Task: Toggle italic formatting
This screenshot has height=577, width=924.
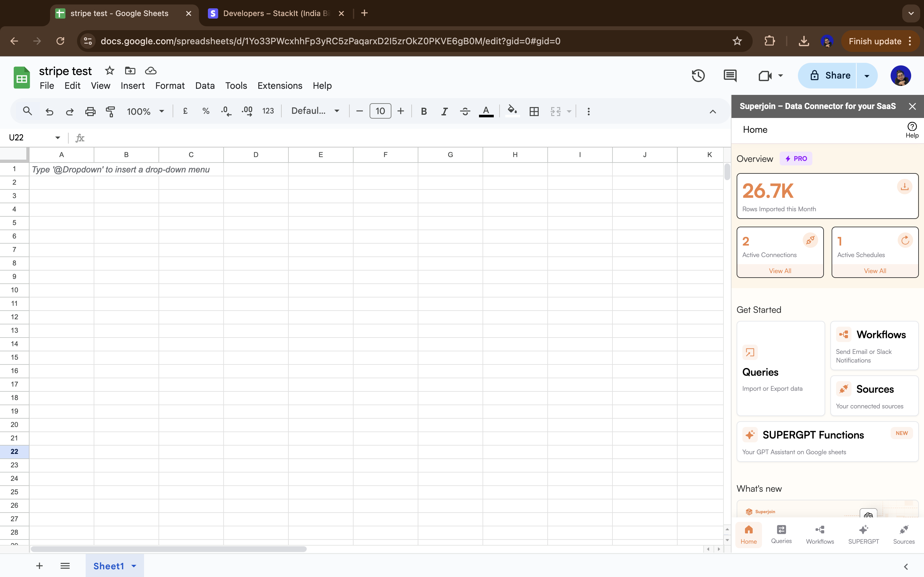Action: tap(444, 112)
